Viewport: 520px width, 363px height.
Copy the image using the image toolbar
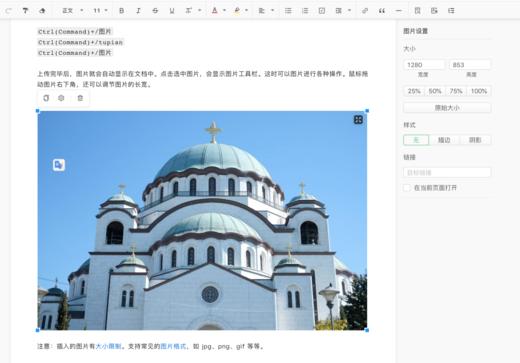pyautogui.click(x=46, y=98)
